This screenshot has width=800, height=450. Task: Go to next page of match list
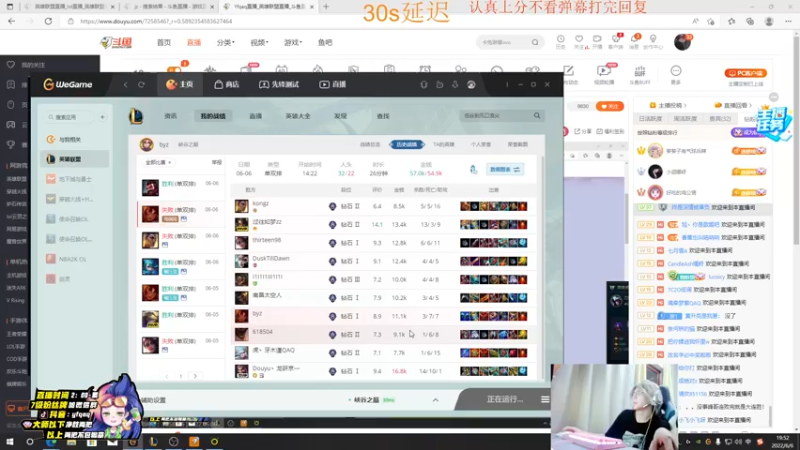[x=195, y=376]
